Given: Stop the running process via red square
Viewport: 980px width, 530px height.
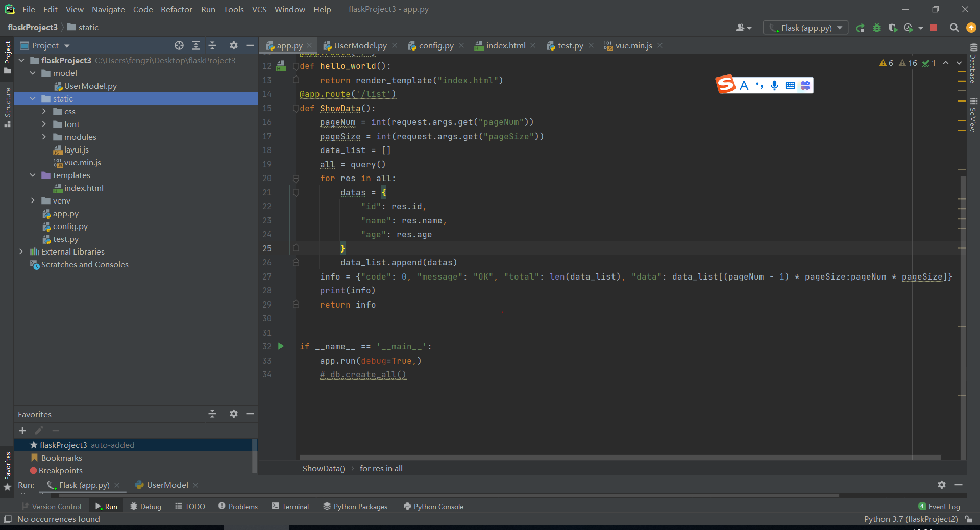Looking at the screenshot, I should [934, 28].
